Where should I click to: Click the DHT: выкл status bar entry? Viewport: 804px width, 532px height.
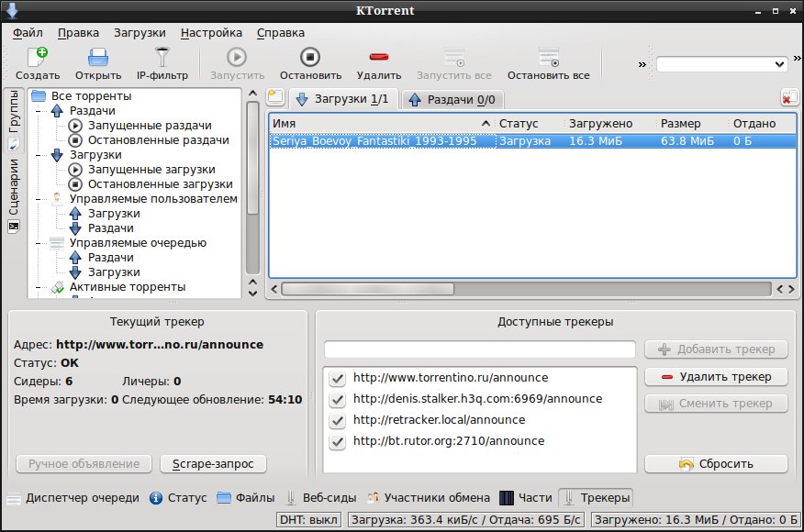click(308, 520)
